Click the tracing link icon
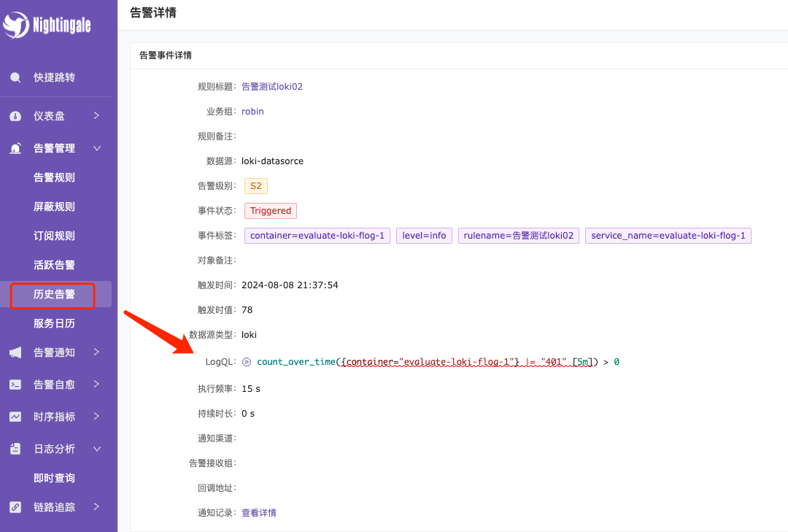788x532 pixels. click(15, 507)
